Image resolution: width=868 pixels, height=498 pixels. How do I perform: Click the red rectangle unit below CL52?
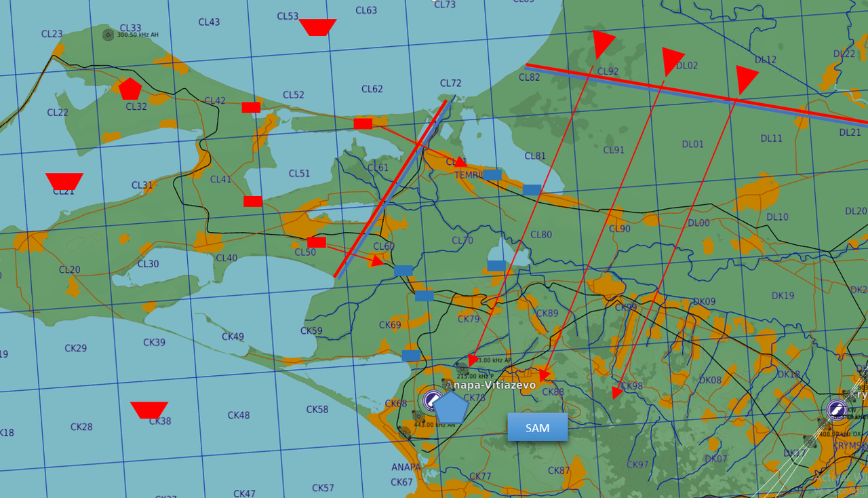[x=363, y=123]
